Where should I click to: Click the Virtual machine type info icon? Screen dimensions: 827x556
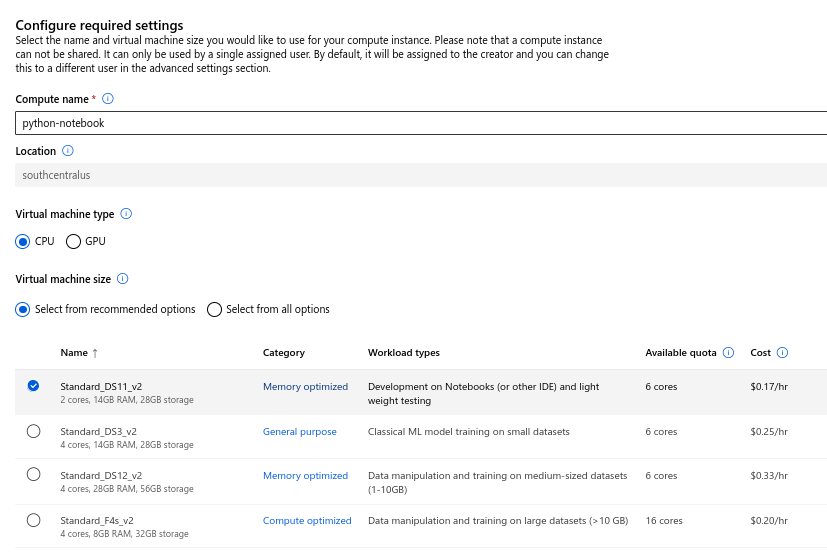coord(126,214)
